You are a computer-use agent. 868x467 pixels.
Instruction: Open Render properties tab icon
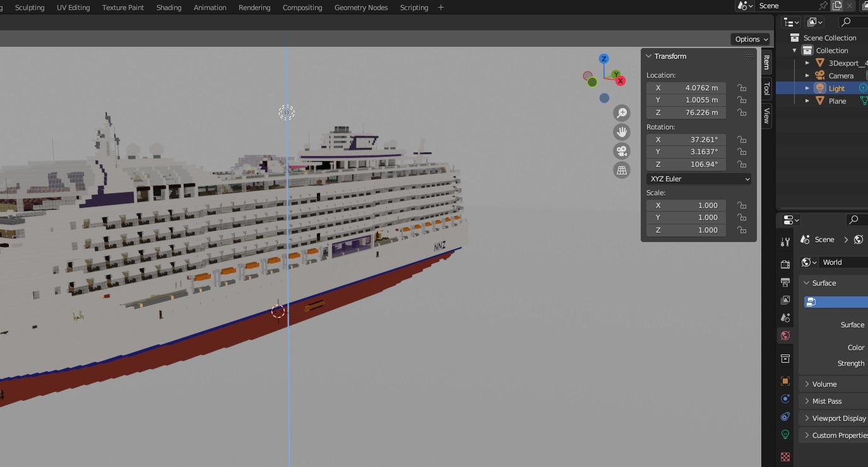(785, 264)
